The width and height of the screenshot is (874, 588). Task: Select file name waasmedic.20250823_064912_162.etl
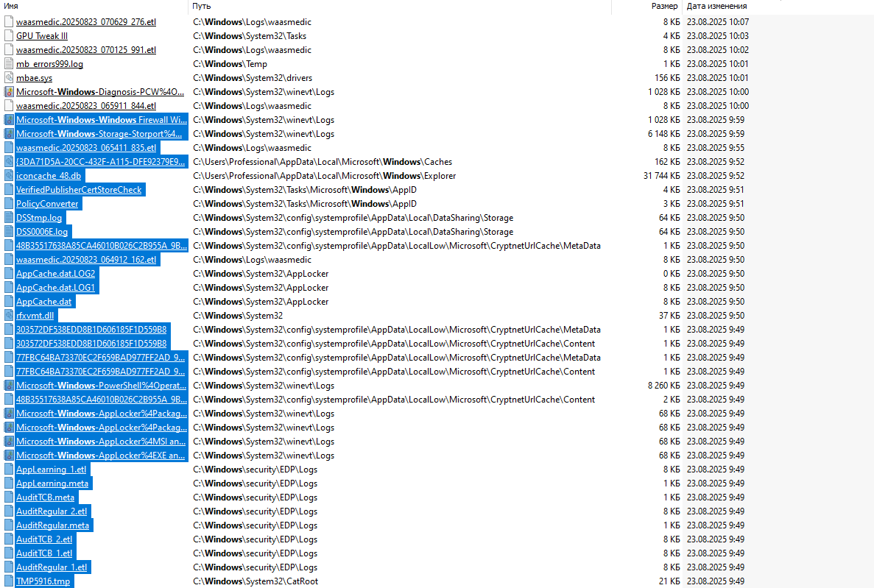[x=86, y=260]
